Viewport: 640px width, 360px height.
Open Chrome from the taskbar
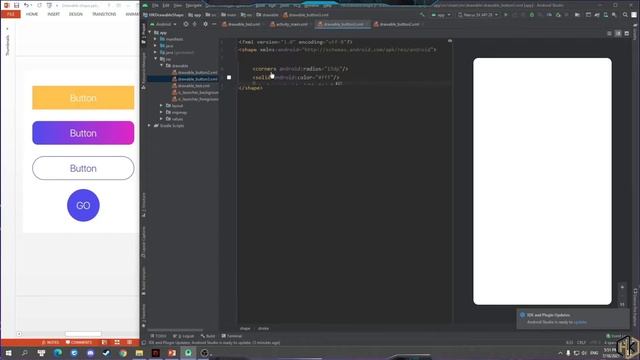click(123, 353)
